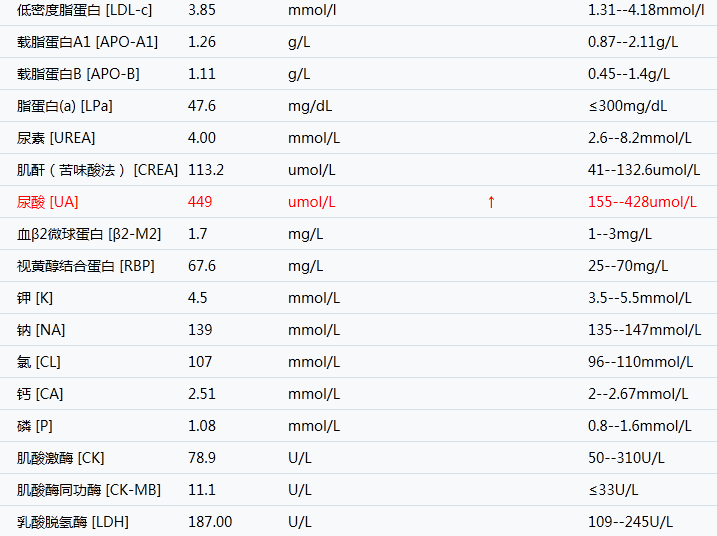
Task: Click the 视黄醇结合蛋白 [RBP] test name
Action: click(x=86, y=266)
